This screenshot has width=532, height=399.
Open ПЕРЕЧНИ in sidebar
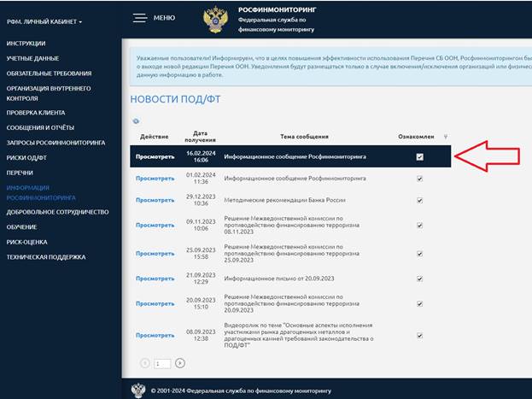20,173
